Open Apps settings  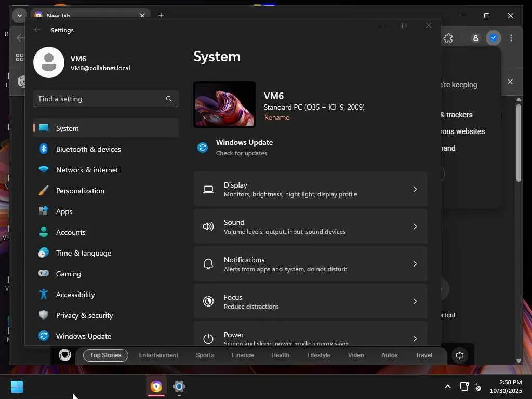[x=106, y=211]
